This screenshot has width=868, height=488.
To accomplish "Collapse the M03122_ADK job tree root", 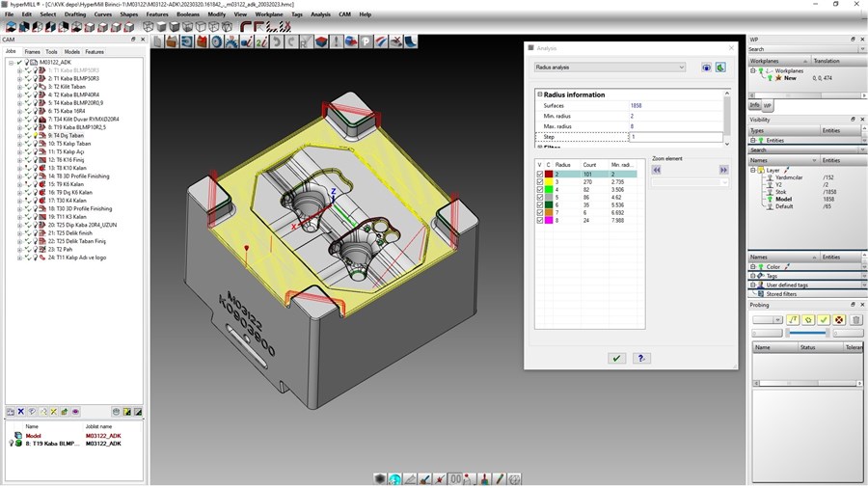I will coord(11,63).
